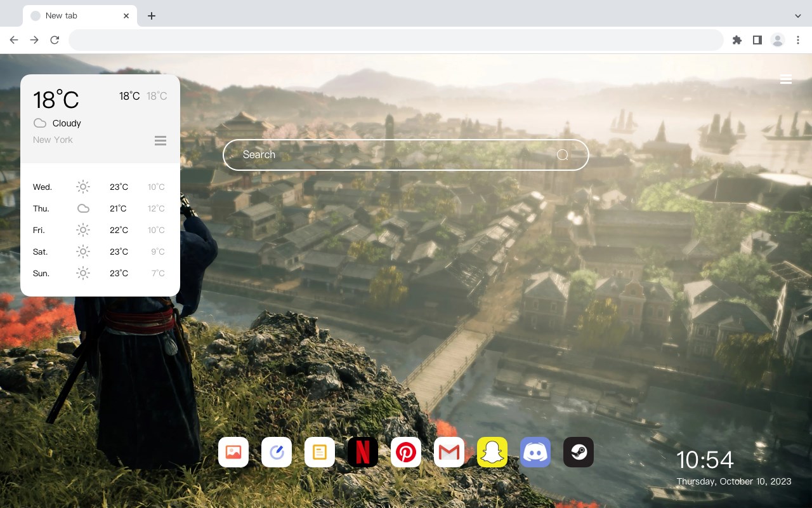
Task: Select the Sun. forecast row
Action: [100, 273]
